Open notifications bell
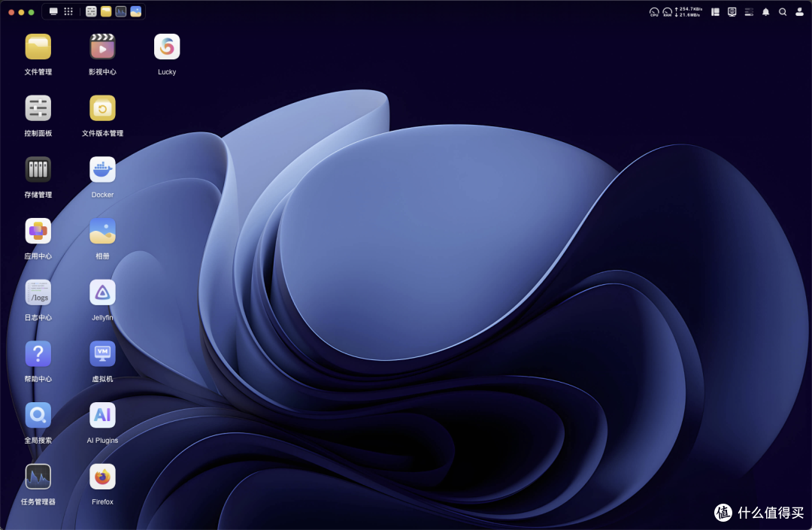Viewport: 812px width, 530px height. (x=766, y=12)
